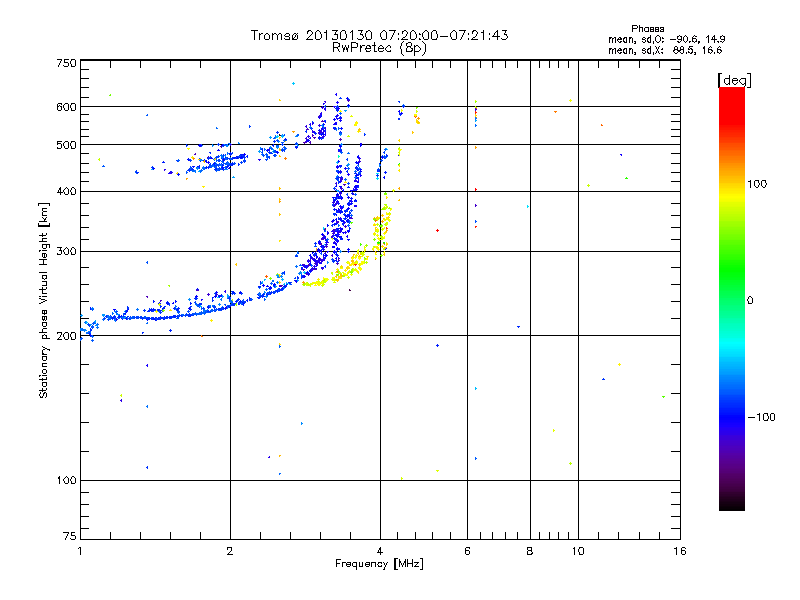Click the 600 tick on the height axis
Image resolution: width=800 pixels, height=600 pixels.
pos(66,107)
